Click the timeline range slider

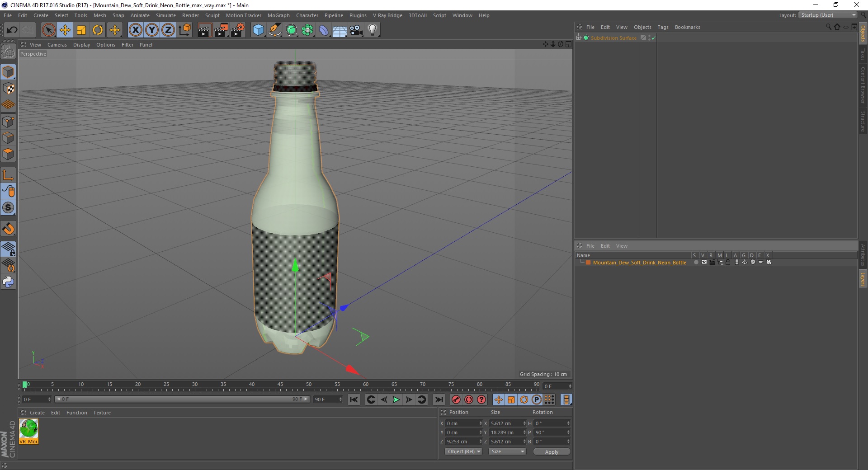point(182,399)
